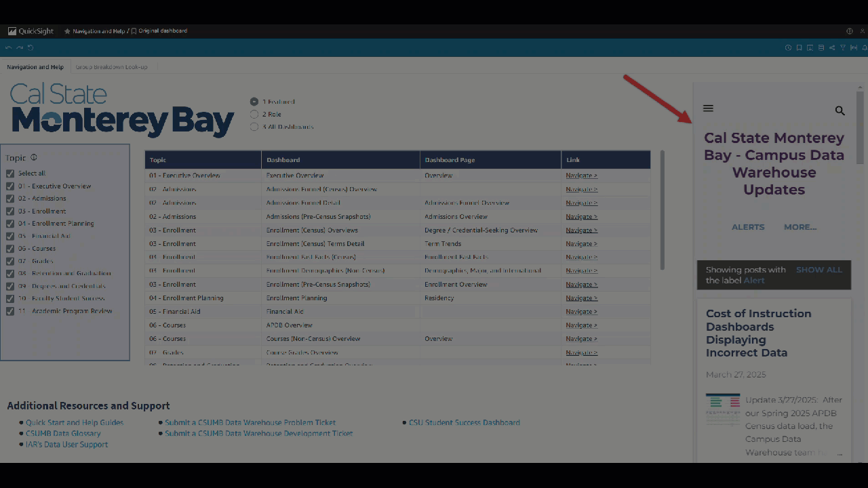Open the ALERTS tab in the updates panel
Screen dimensions: 868x488
(748, 227)
